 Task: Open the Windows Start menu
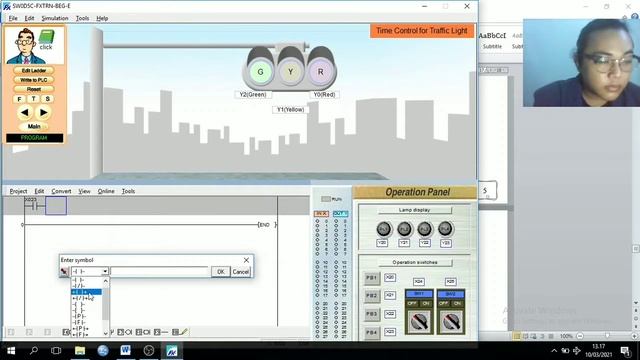pyautogui.click(x=11, y=351)
